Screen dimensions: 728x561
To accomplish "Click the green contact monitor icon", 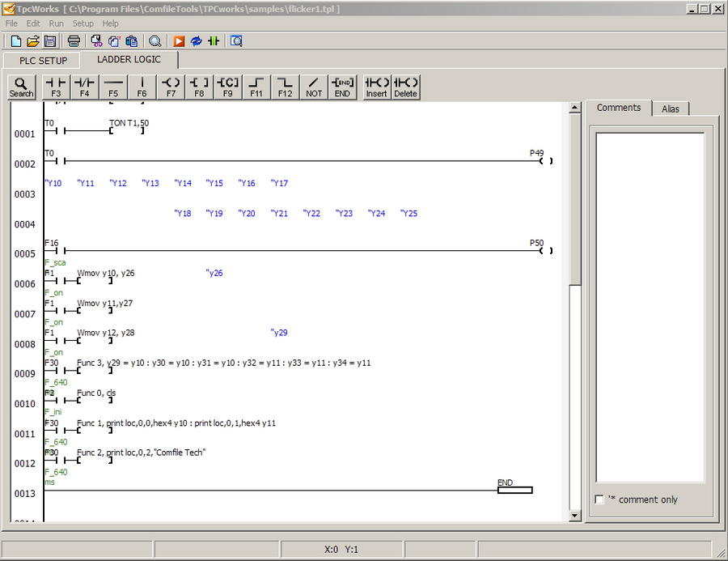I will 214,41.
